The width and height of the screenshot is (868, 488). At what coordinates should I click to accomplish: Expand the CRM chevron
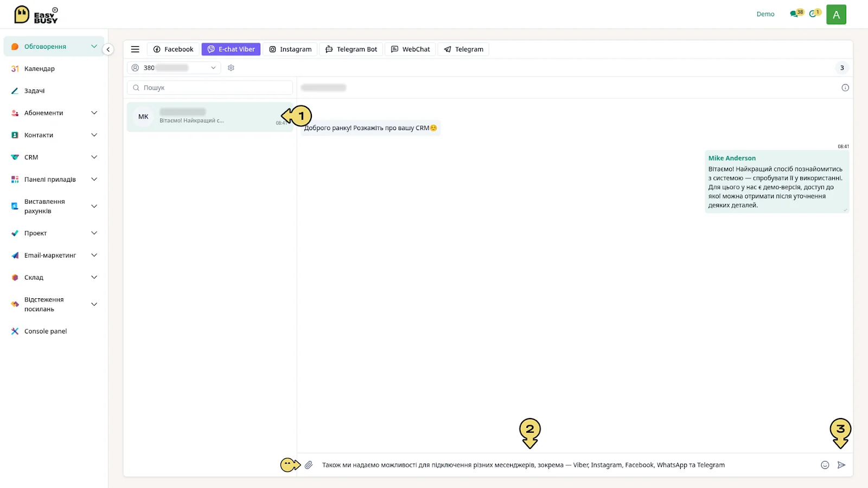pyautogui.click(x=94, y=157)
